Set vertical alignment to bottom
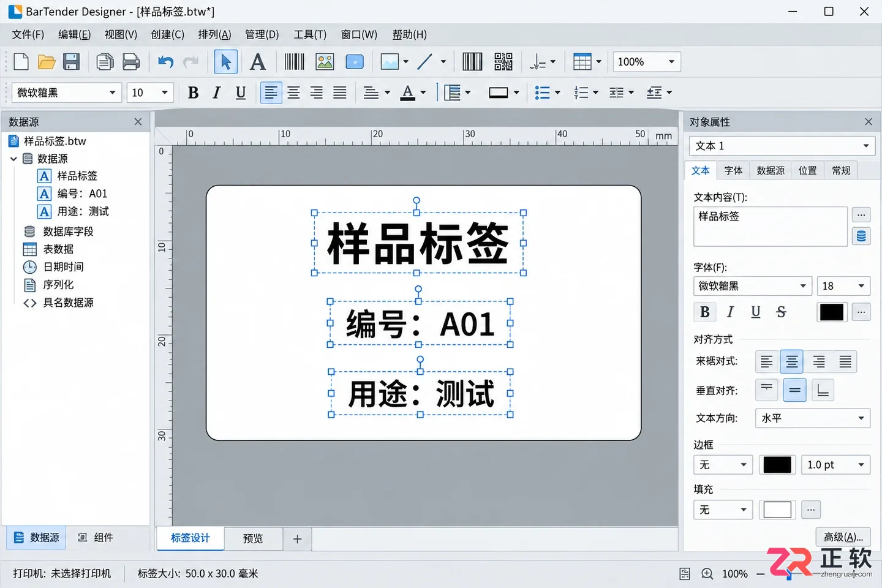 [823, 390]
